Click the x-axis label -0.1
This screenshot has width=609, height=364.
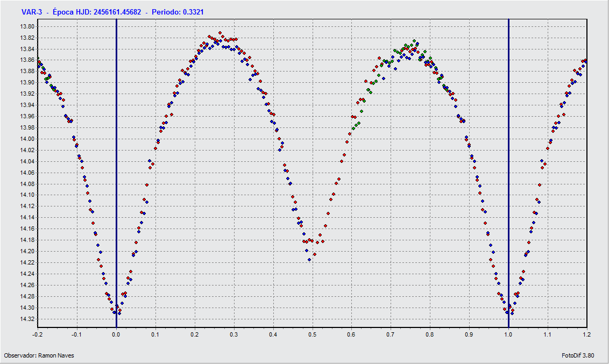77,334
